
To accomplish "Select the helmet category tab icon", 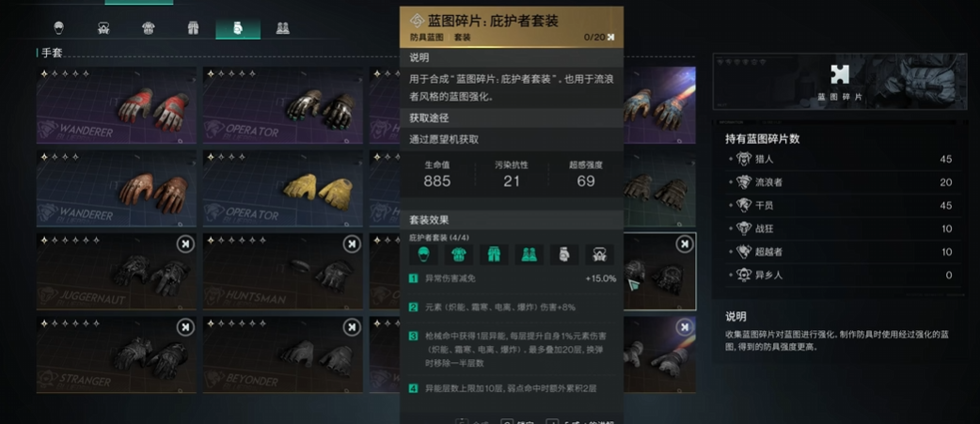I will pyautogui.click(x=58, y=28).
